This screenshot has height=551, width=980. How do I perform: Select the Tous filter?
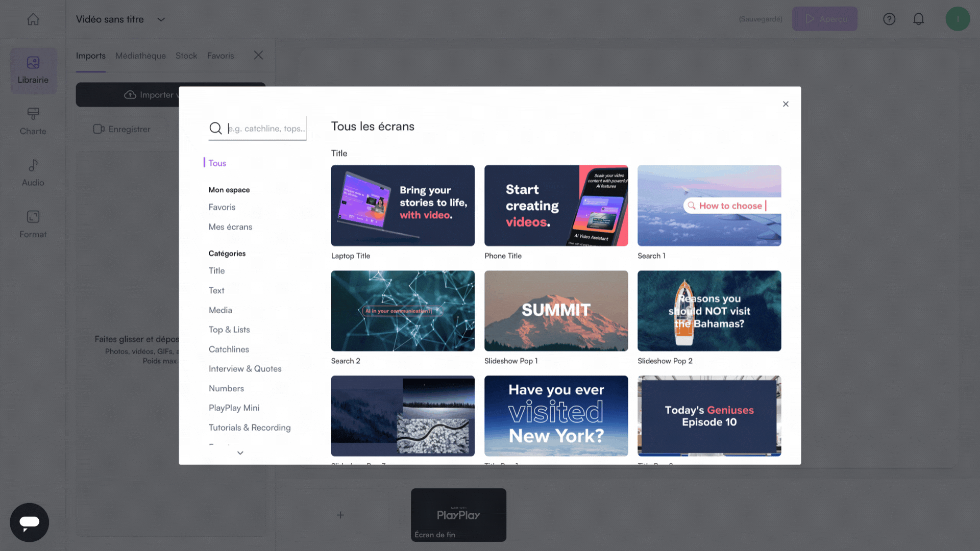click(x=217, y=163)
